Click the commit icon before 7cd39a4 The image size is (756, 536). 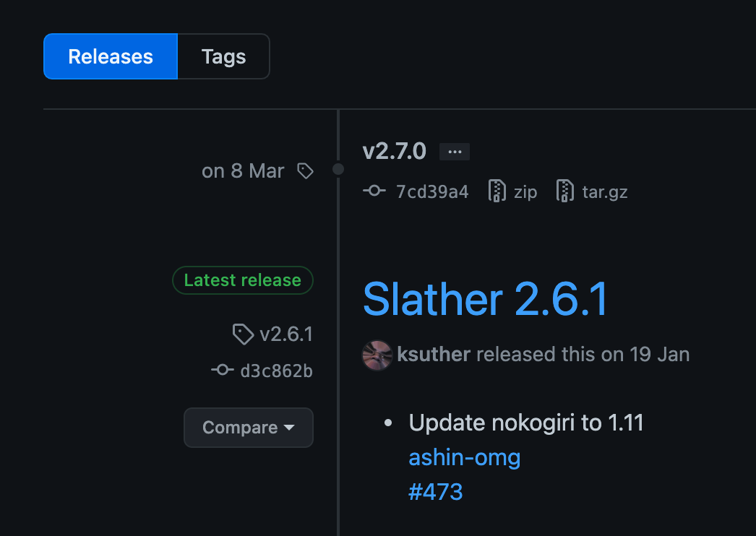374,191
